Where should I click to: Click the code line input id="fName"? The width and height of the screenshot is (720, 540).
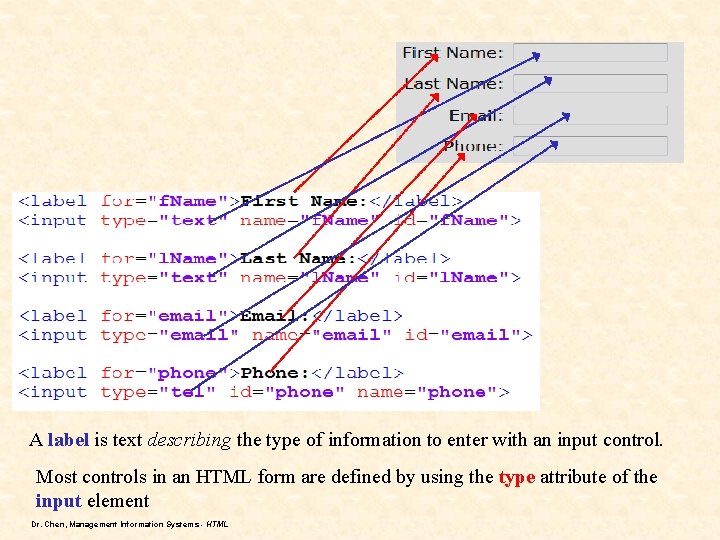click(x=270, y=221)
